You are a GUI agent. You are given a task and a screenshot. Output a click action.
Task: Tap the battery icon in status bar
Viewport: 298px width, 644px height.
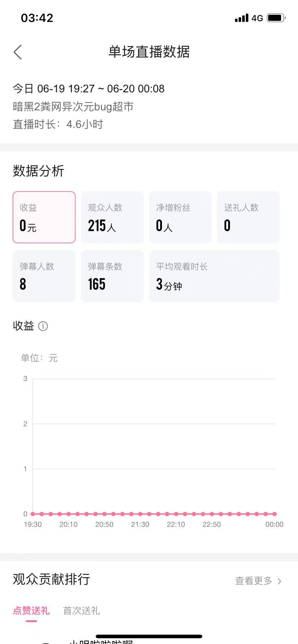pyautogui.click(x=276, y=18)
